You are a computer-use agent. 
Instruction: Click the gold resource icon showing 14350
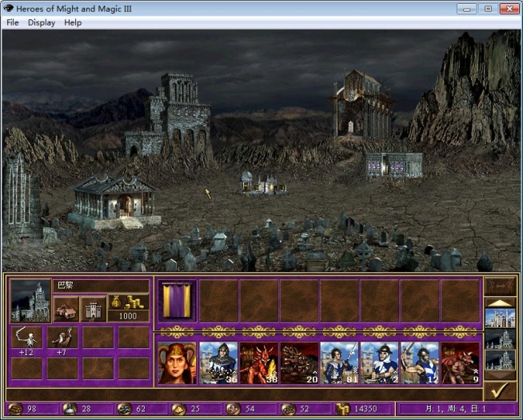(343, 408)
